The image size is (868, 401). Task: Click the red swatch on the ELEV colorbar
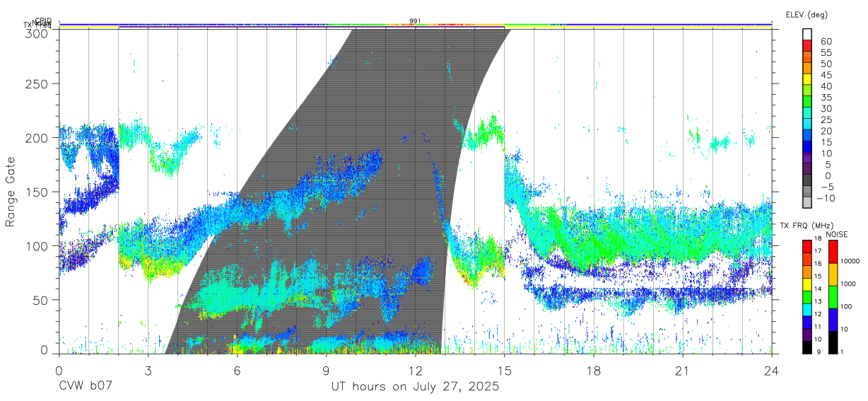pyautogui.click(x=808, y=47)
